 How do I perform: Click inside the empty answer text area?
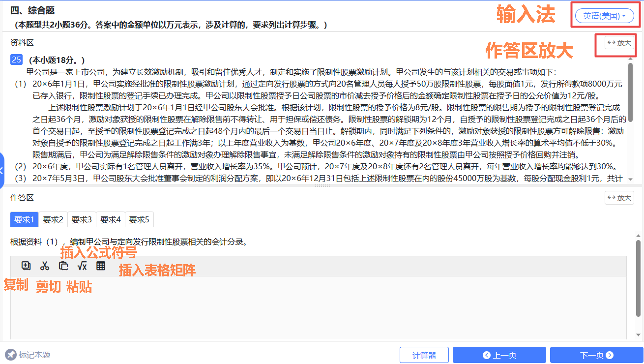320,310
